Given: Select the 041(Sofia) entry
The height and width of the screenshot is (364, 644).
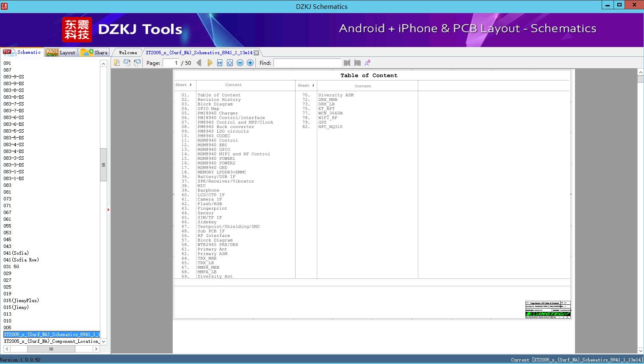Looking at the screenshot, I should pyautogui.click(x=16, y=253).
